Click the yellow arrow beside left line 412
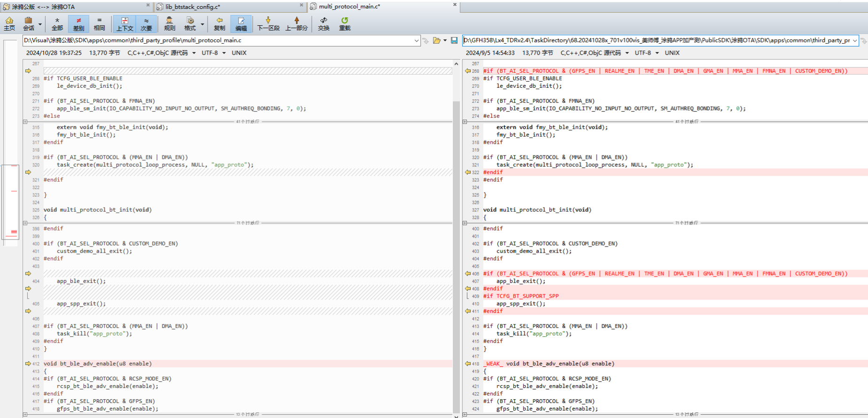The height and width of the screenshot is (418, 868). (28, 364)
